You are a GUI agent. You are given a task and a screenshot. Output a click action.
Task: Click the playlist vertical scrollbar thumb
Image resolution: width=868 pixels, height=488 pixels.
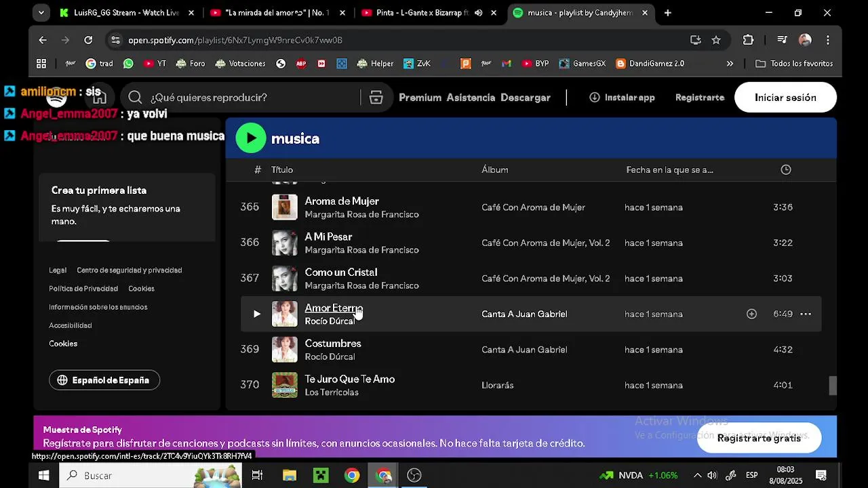click(833, 386)
